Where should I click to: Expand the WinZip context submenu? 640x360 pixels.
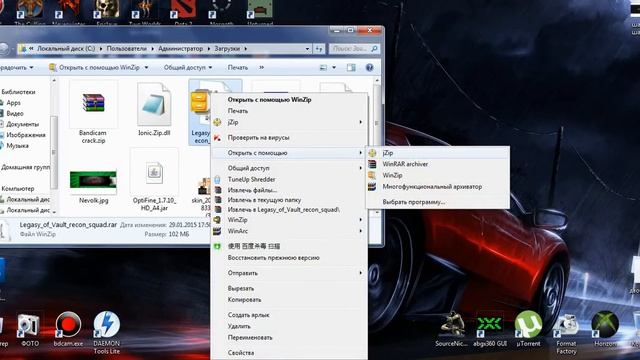289,220
